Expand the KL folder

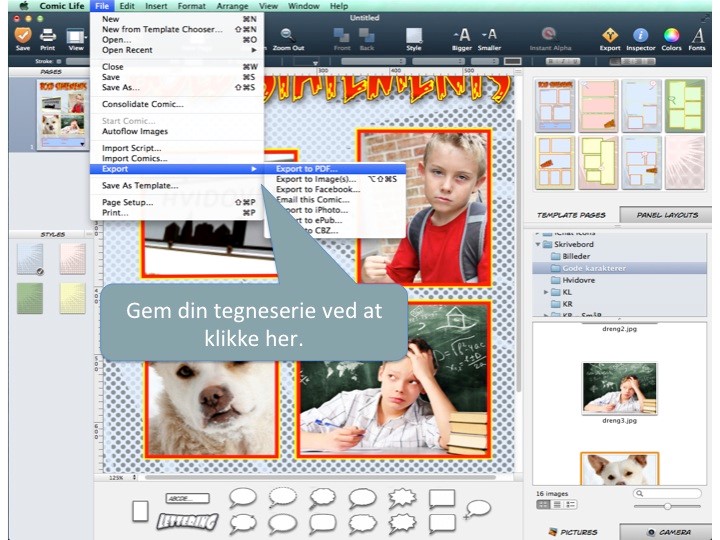pos(546,292)
